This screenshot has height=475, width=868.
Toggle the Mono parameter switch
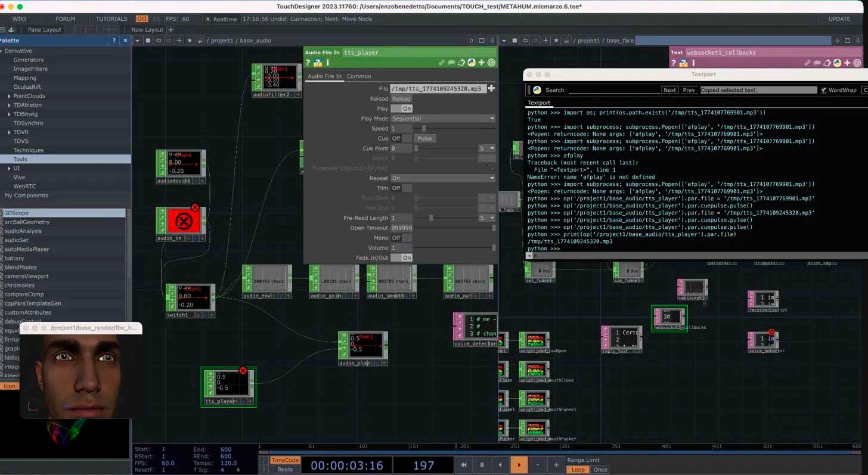(401, 238)
